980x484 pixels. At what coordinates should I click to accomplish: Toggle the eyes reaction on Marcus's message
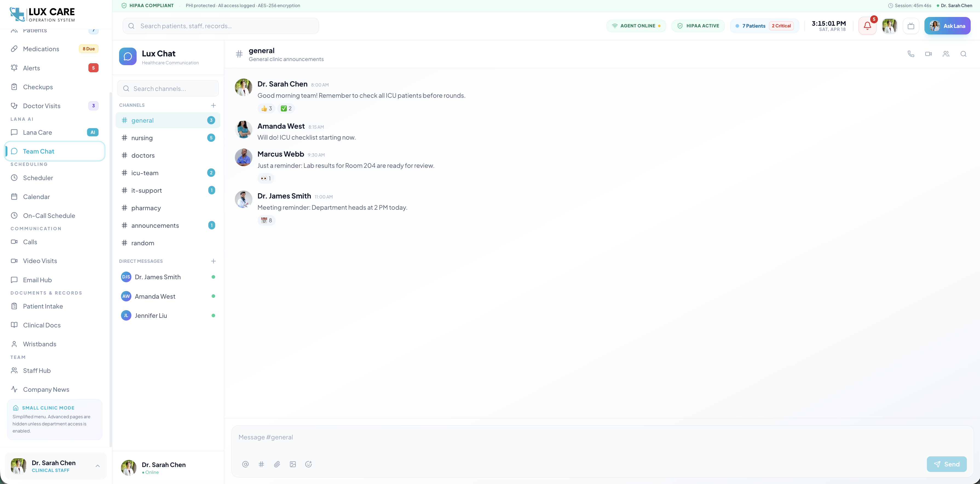[266, 178]
